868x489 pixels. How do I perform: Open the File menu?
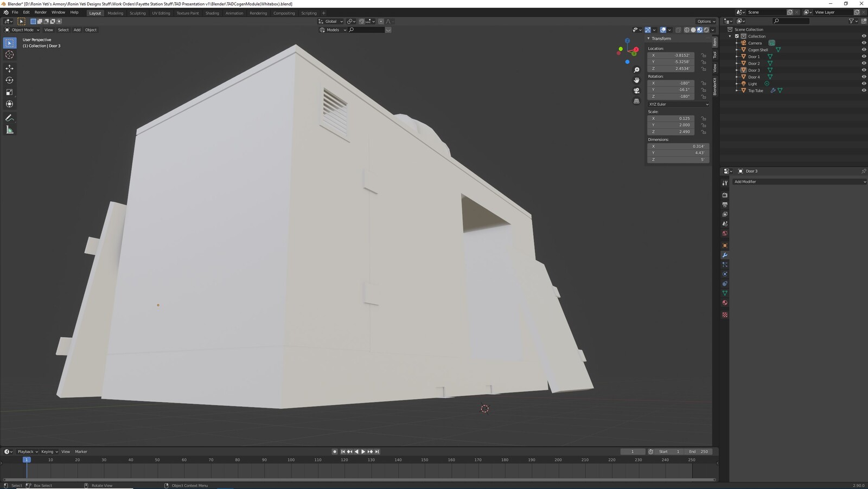click(15, 12)
